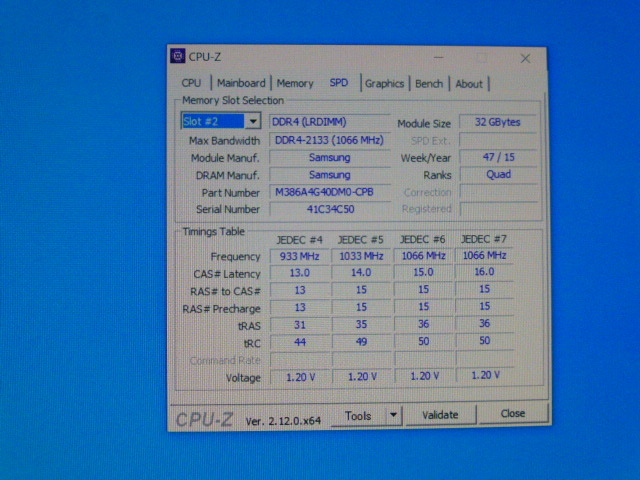Click the RAS# to CAS# value 13

click(299, 290)
